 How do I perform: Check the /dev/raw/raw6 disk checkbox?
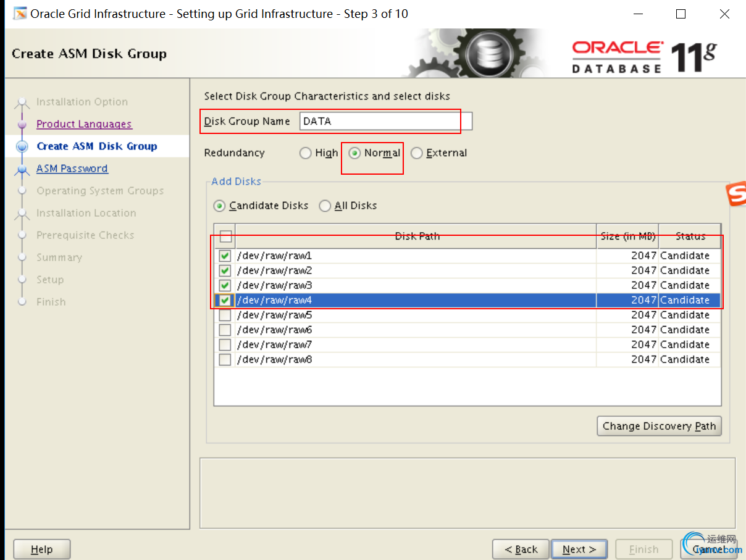pos(225,330)
